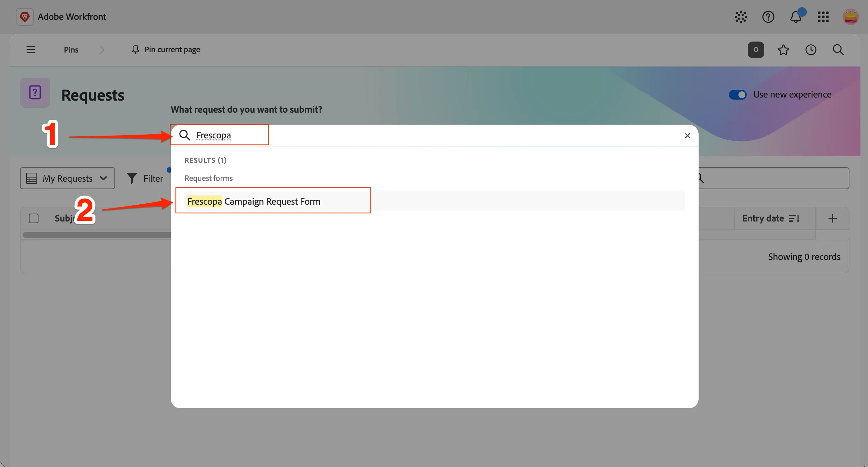Viewport: 868px width, 467px height.
Task: Expand the Pins chevron arrow
Action: [x=102, y=50]
